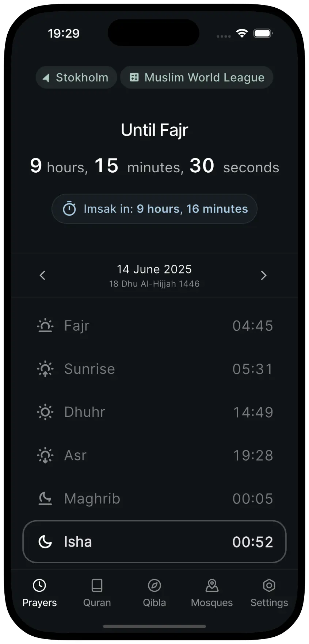The width and height of the screenshot is (309, 644).
Task: Tap the Asr descending sun icon
Action: point(45,455)
